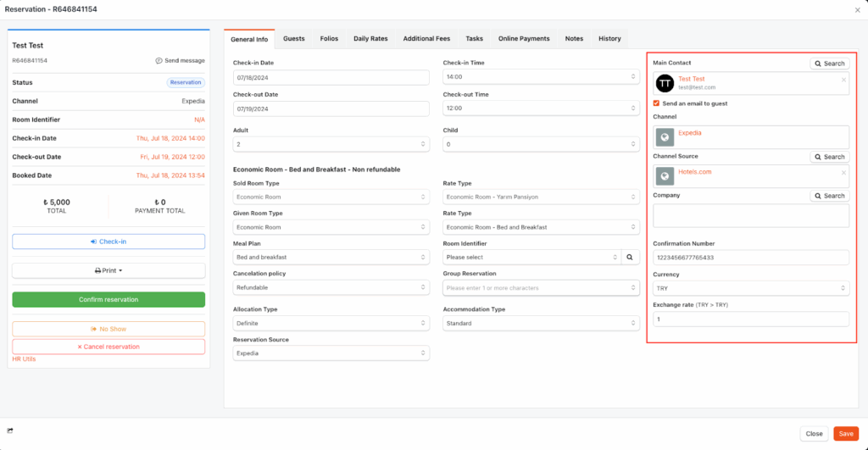Switch to the Daily Rates tab

[x=370, y=38]
